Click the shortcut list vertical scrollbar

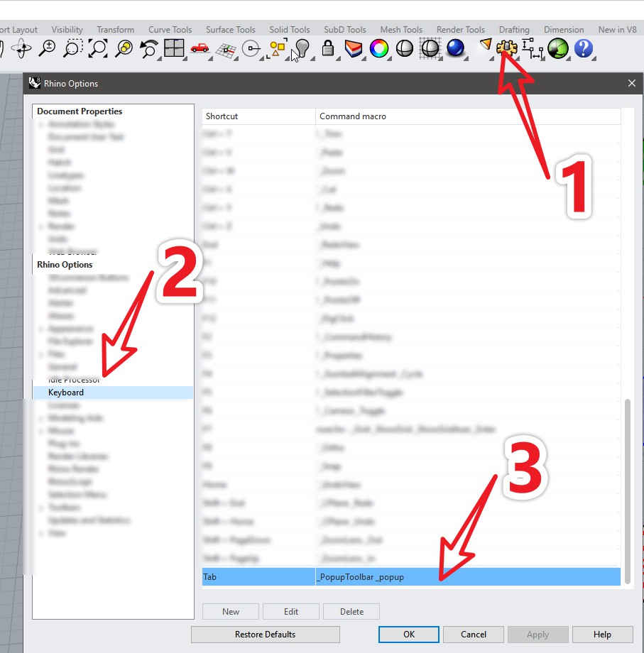[628, 491]
